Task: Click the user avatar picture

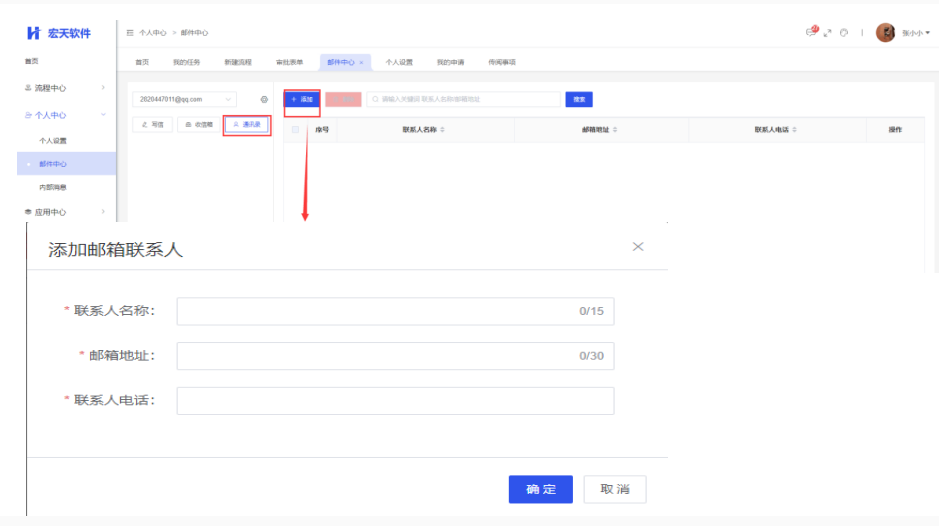Action: [x=885, y=32]
